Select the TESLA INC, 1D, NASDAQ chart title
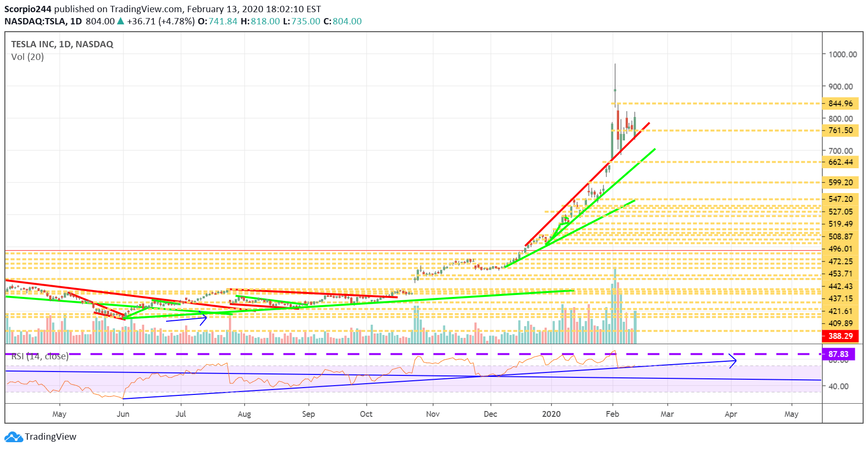Screen dimensions: 868x450 pyautogui.click(x=62, y=44)
